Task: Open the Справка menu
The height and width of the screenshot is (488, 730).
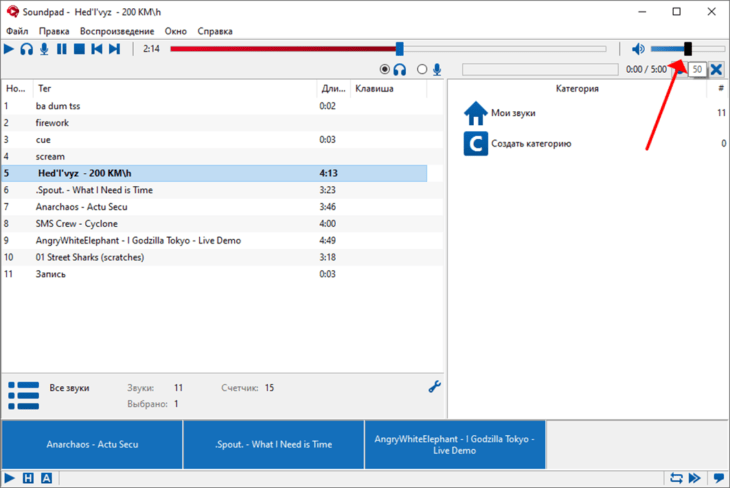Action: coord(215,31)
